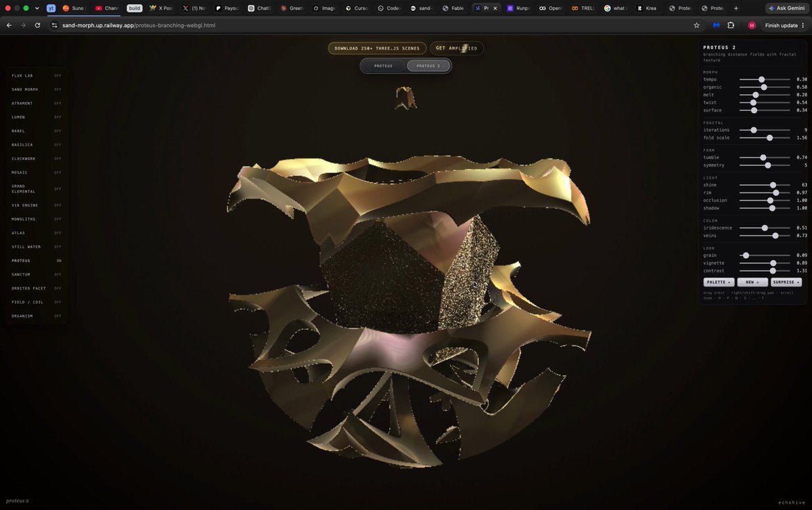The width and height of the screenshot is (812, 510).
Task: Adjust the rim slider
Action: click(765, 192)
